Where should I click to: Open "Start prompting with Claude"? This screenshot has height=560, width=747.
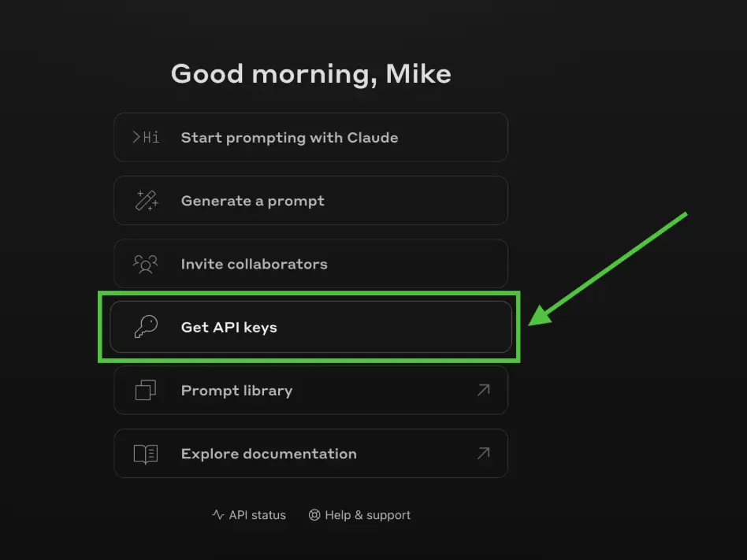point(311,136)
